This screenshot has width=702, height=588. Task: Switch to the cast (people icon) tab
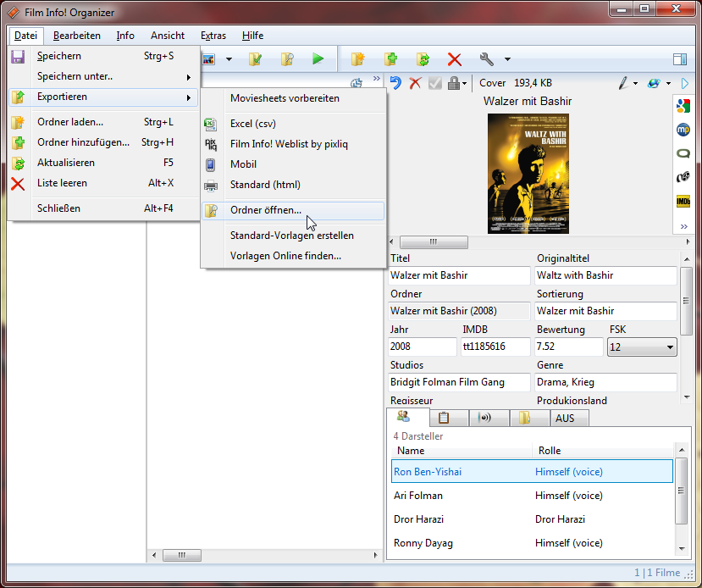(407, 417)
